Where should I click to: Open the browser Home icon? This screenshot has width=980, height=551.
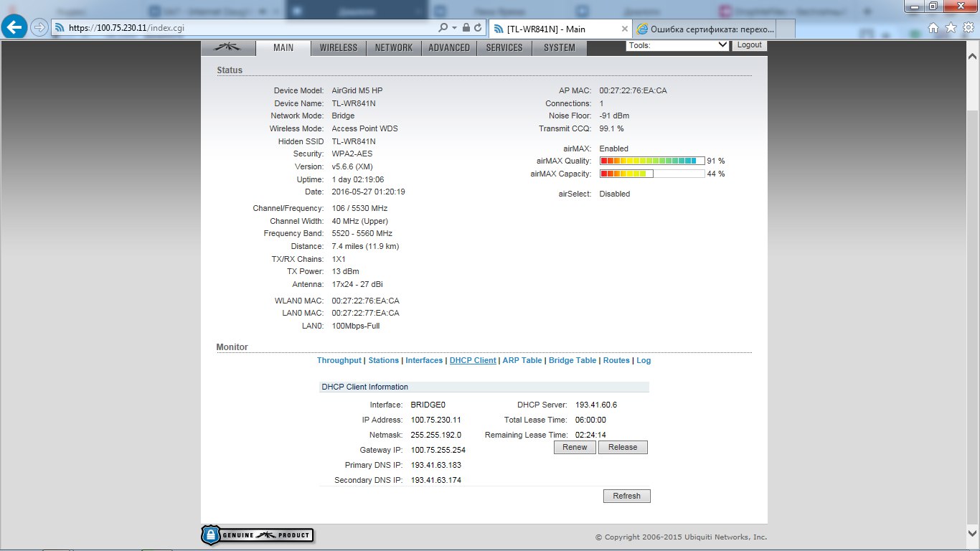[933, 27]
